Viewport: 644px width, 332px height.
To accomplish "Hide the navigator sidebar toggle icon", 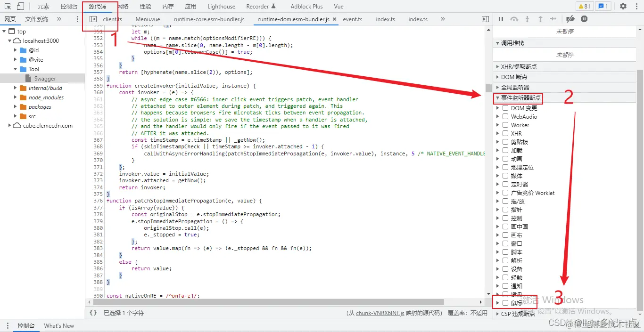I will point(93,19).
